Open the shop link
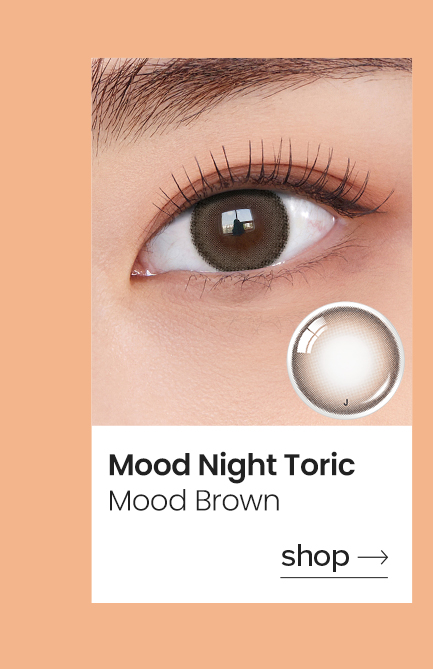Viewport: 433px width, 669px height. point(334,561)
